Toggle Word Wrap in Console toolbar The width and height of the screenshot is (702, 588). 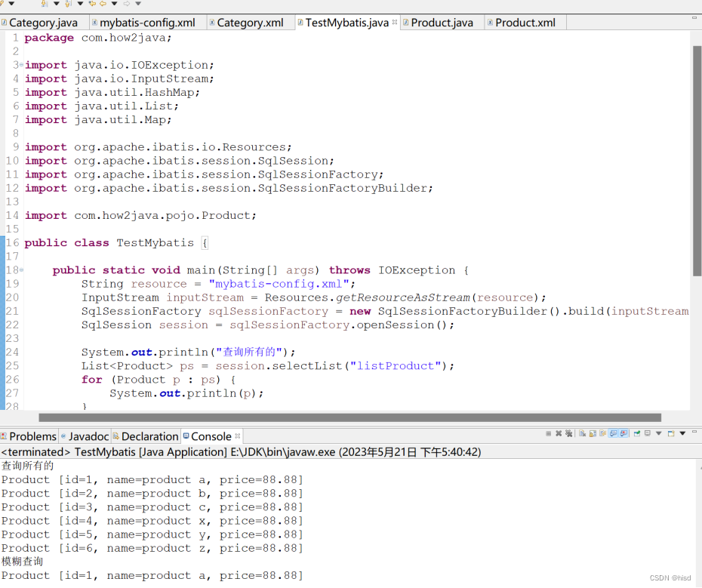point(602,433)
